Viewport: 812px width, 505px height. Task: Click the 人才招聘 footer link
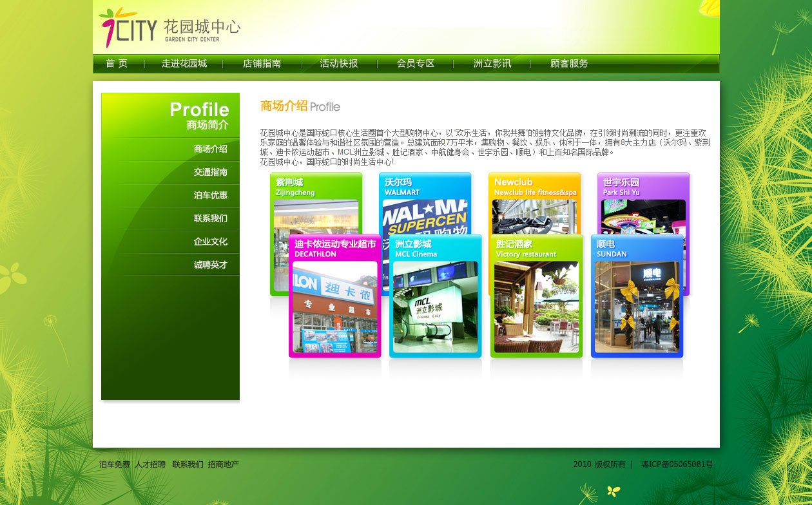150,464
